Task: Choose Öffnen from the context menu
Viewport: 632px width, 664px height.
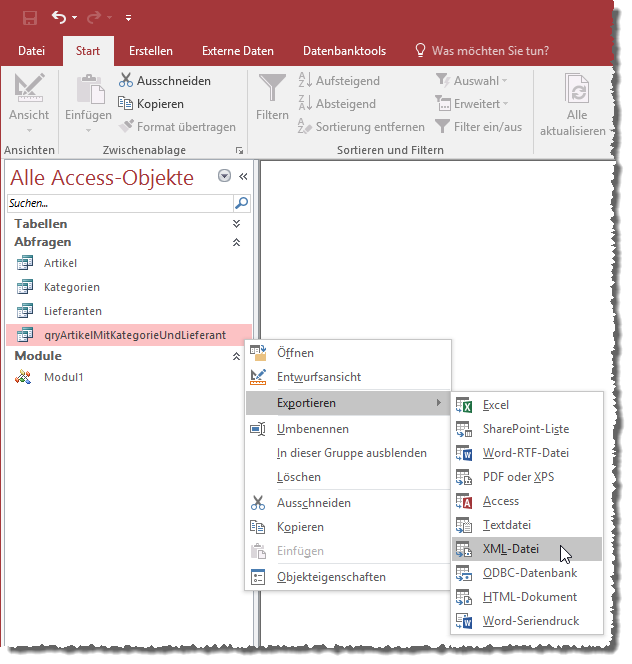Action: (348, 353)
